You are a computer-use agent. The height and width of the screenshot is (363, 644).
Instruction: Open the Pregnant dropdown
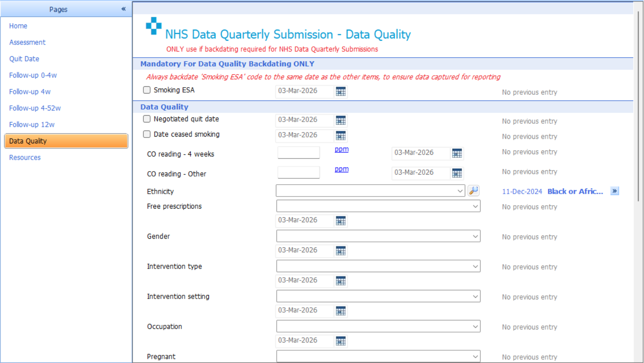point(378,356)
